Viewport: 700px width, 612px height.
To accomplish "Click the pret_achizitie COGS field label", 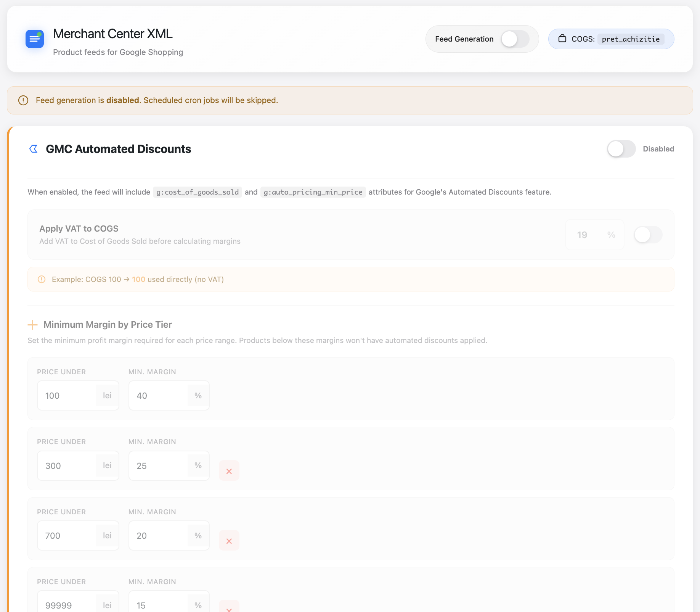I will (630, 39).
